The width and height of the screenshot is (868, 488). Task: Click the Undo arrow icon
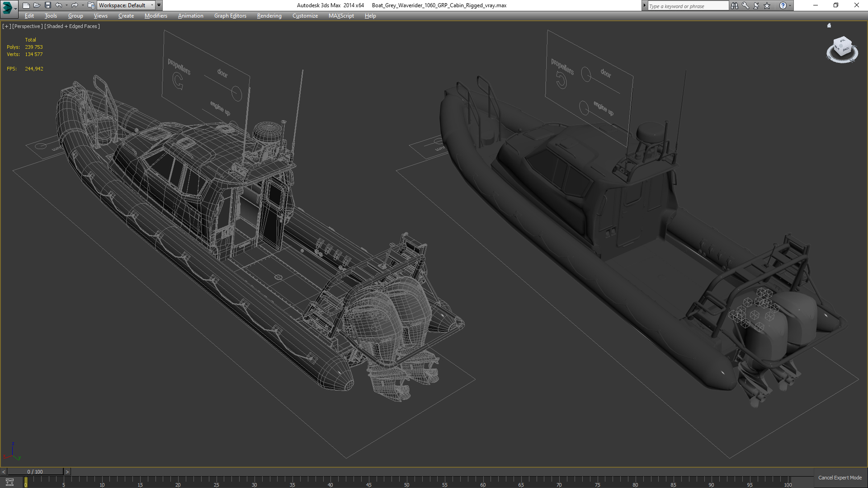59,5
